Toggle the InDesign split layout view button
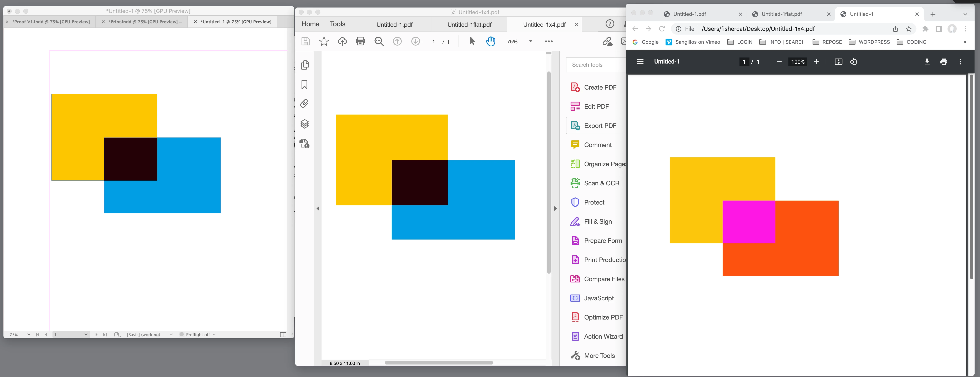The width and height of the screenshot is (980, 377). [x=283, y=334]
